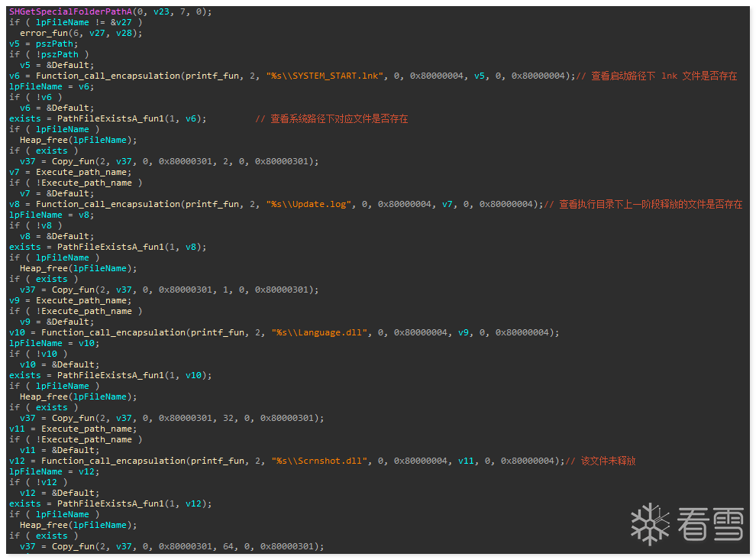Select the line 'v7 = Execute_path_name;'

point(70,172)
